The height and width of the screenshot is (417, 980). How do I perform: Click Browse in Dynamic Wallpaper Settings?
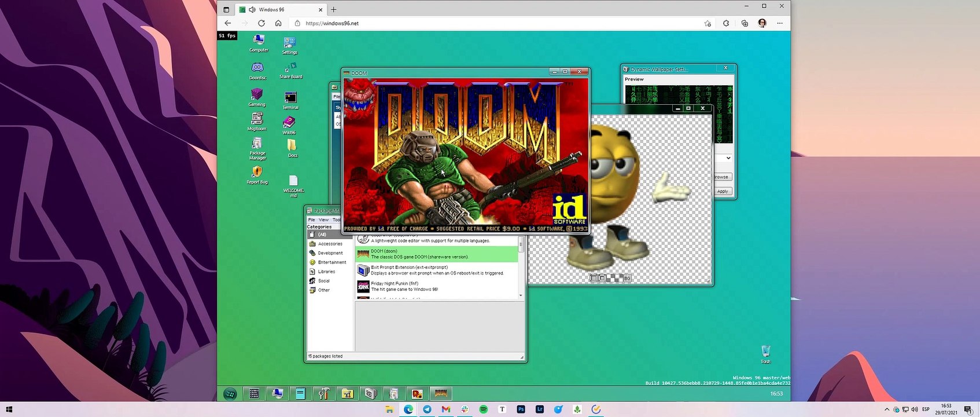coord(723,177)
